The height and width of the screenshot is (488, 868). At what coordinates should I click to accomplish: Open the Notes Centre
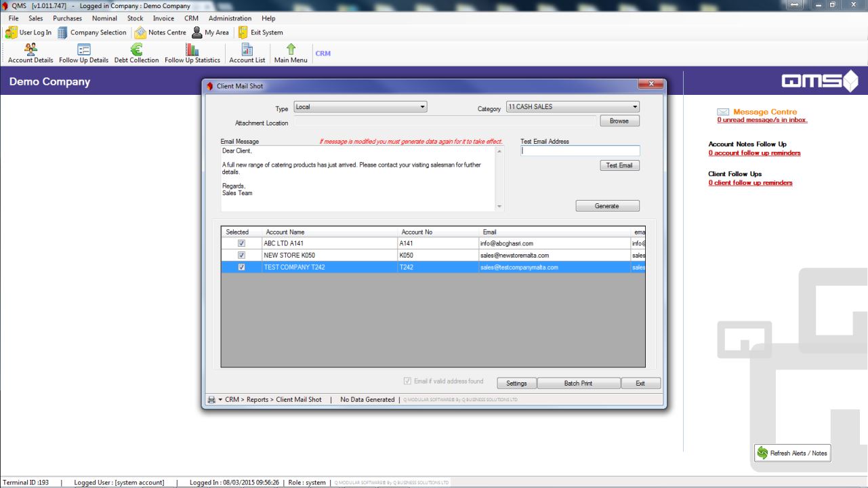click(x=160, y=33)
